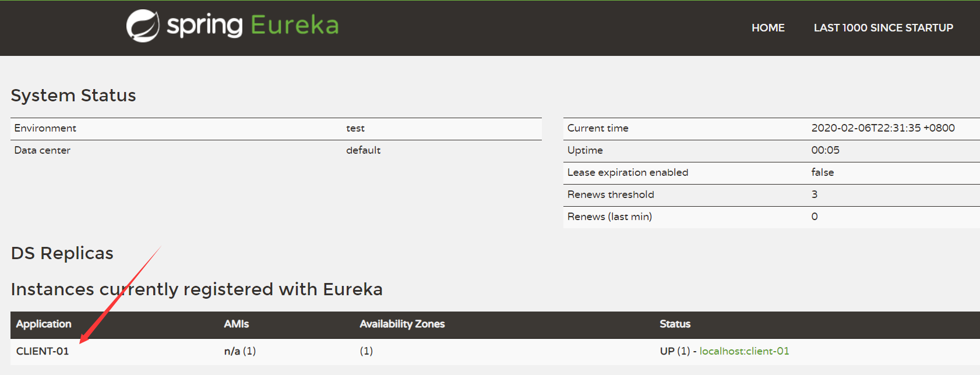Click the Uptime value 00:05
The height and width of the screenshot is (375, 980).
[825, 150]
